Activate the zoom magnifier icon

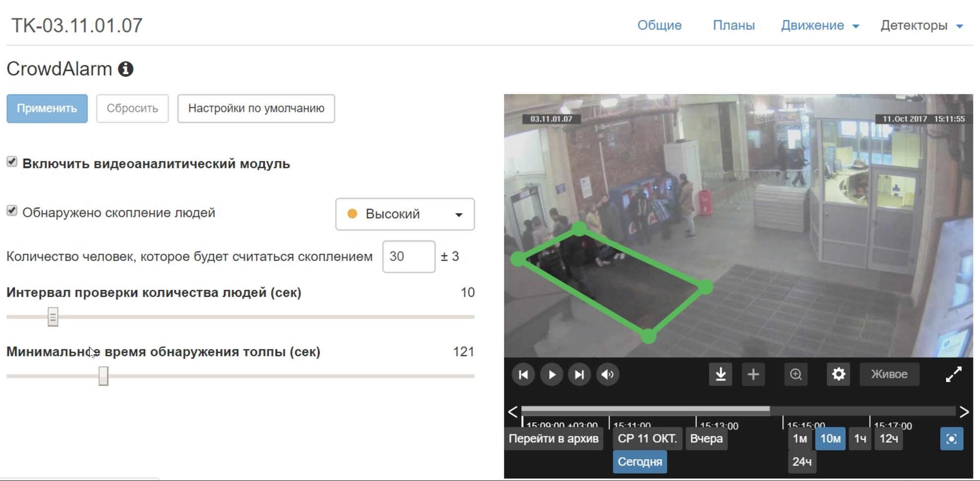(x=796, y=374)
